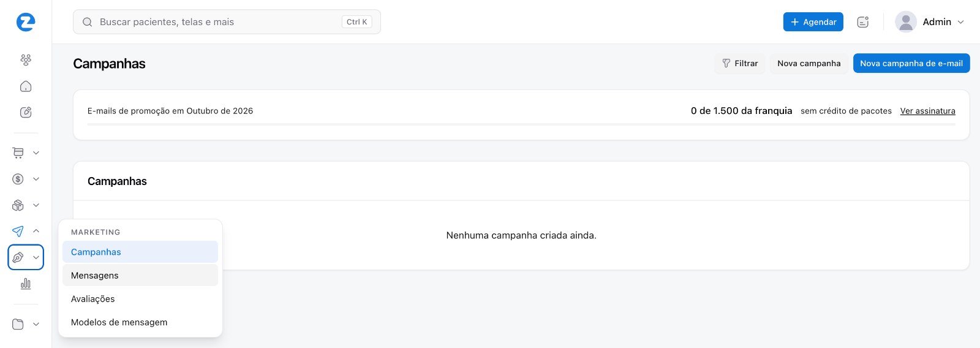Focus the Buscar pacientes search field

coord(227,22)
